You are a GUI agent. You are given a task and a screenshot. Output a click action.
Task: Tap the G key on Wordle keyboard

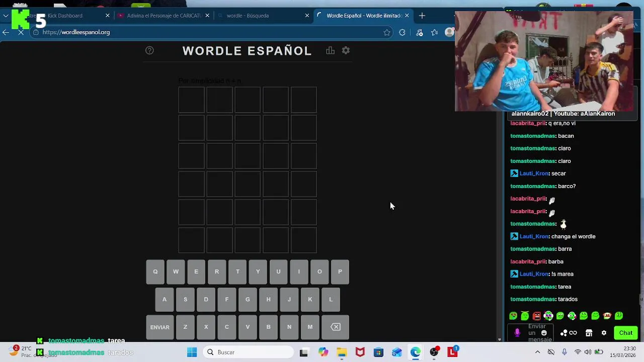tap(248, 299)
